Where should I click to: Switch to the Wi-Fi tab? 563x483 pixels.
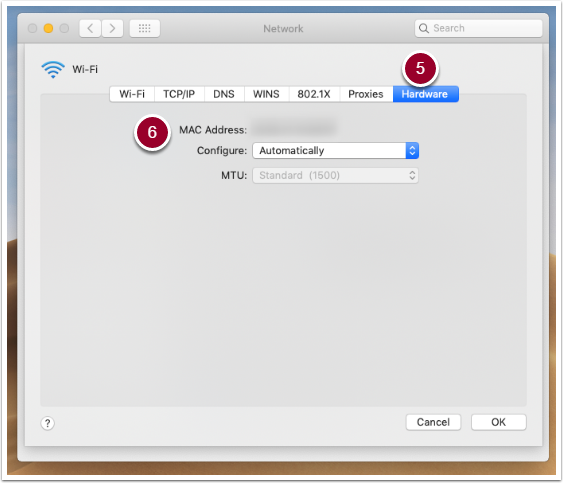(x=132, y=94)
